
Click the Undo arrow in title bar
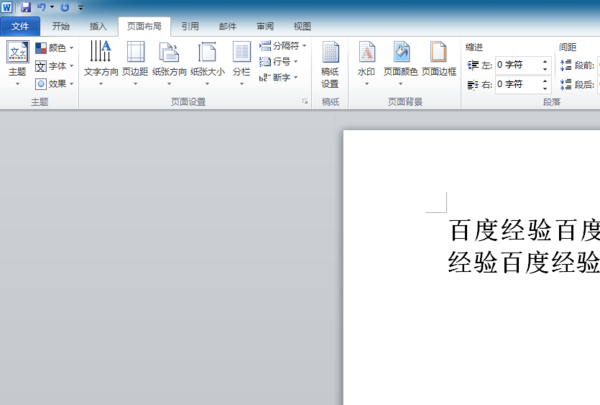(x=41, y=7)
